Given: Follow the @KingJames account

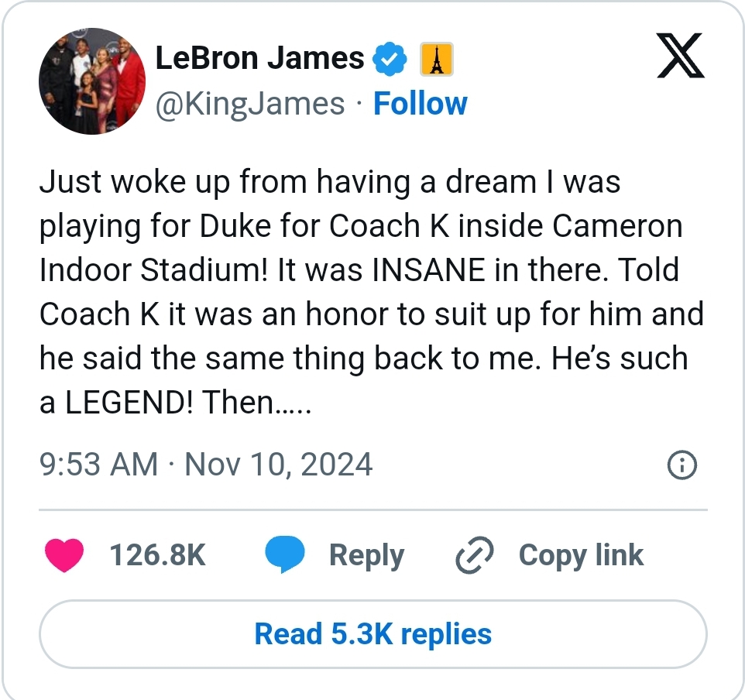Looking at the screenshot, I should tap(421, 104).
